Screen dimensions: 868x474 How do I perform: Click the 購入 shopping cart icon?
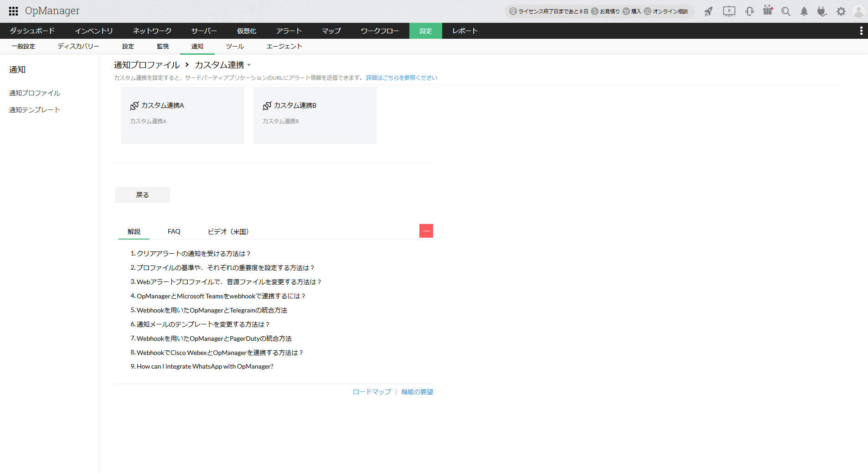pyautogui.click(x=626, y=11)
